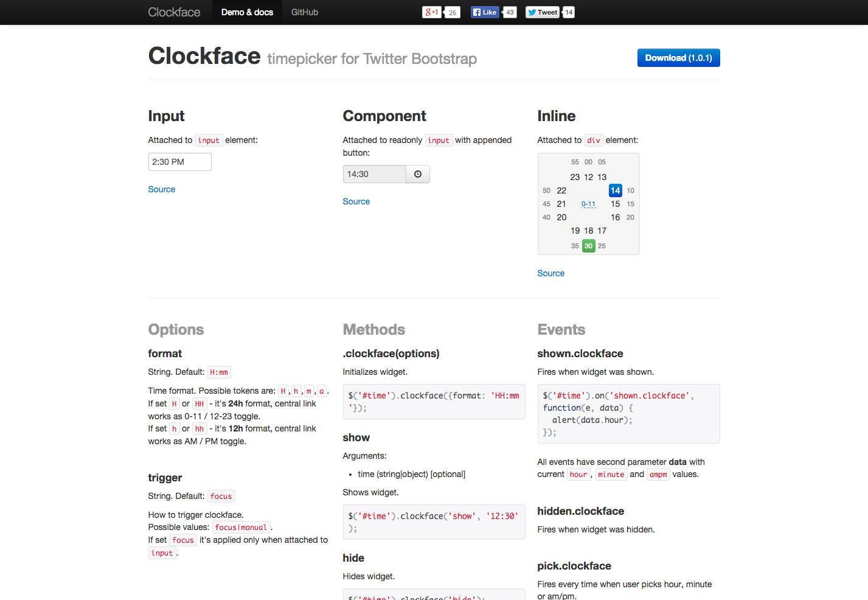The width and height of the screenshot is (868, 600).
Task: Focus the 2:30 PM time input
Action: [x=180, y=162]
